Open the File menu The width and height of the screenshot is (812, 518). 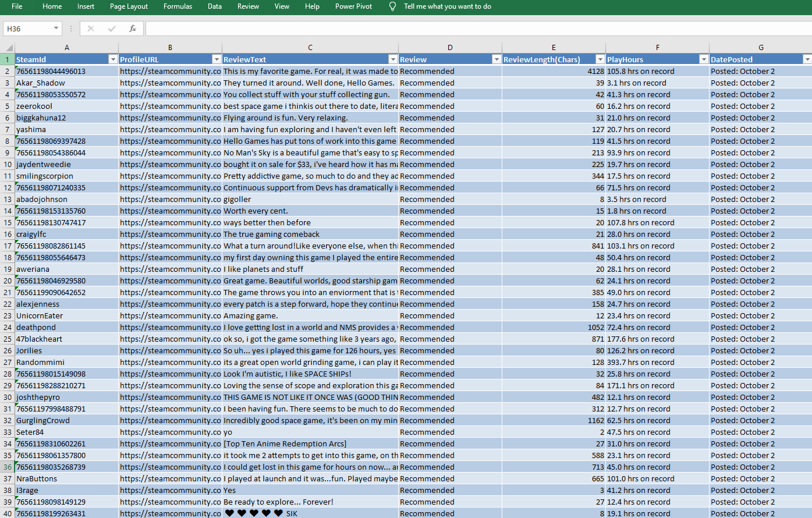pyautogui.click(x=17, y=6)
